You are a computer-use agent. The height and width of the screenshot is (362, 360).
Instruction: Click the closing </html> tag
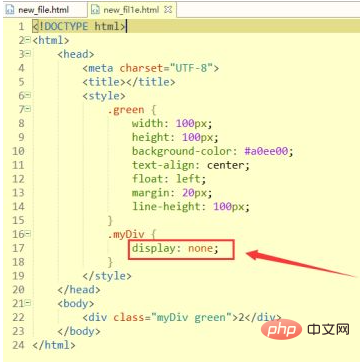pos(54,345)
